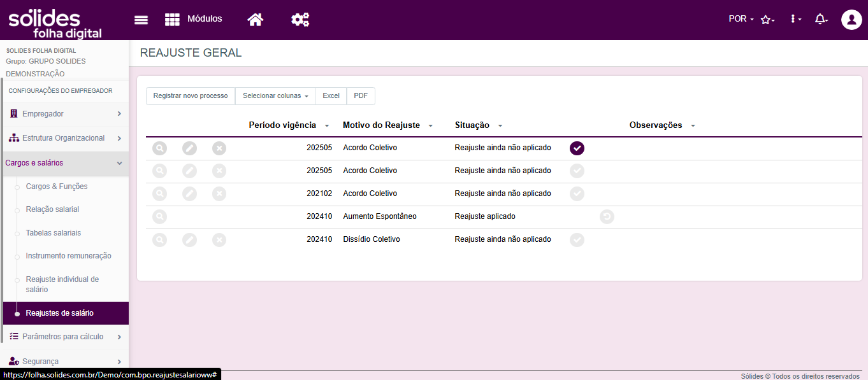Viewport: 868px width, 380px height.
Task: Go to the home page icon
Action: 255,20
